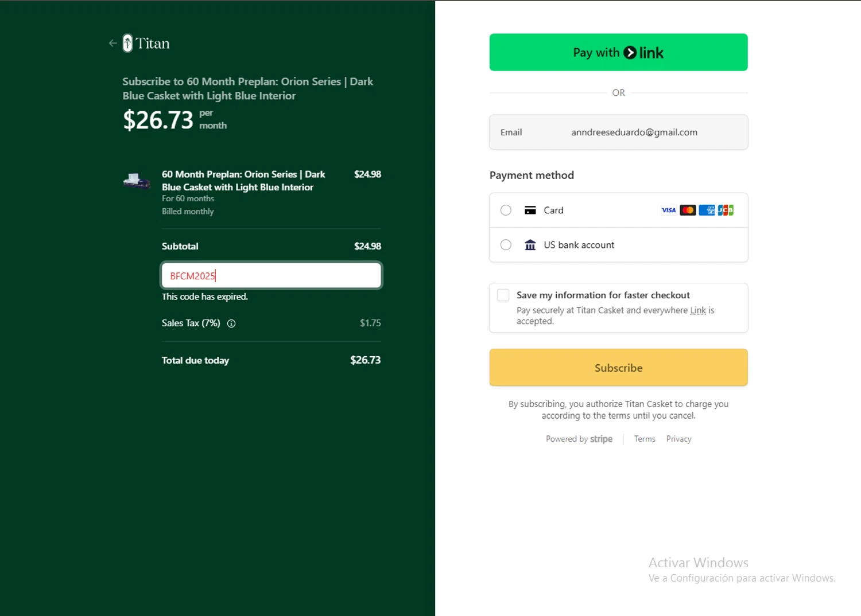Click the bank building icon
The height and width of the screenshot is (616, 861).
tap(530, 245)
